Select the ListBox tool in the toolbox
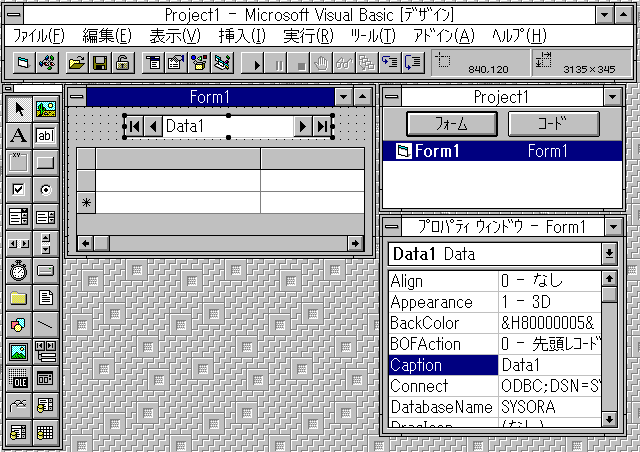The width and height of the screenshot is (640, 452). (46, 217)
